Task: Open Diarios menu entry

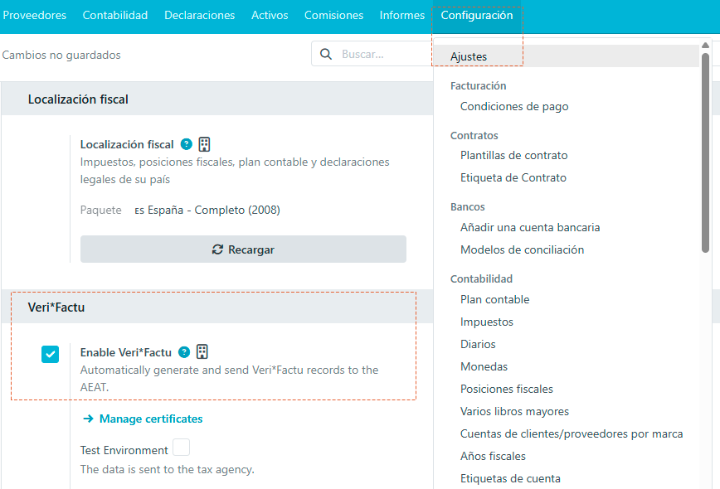Action: (478, 344)
